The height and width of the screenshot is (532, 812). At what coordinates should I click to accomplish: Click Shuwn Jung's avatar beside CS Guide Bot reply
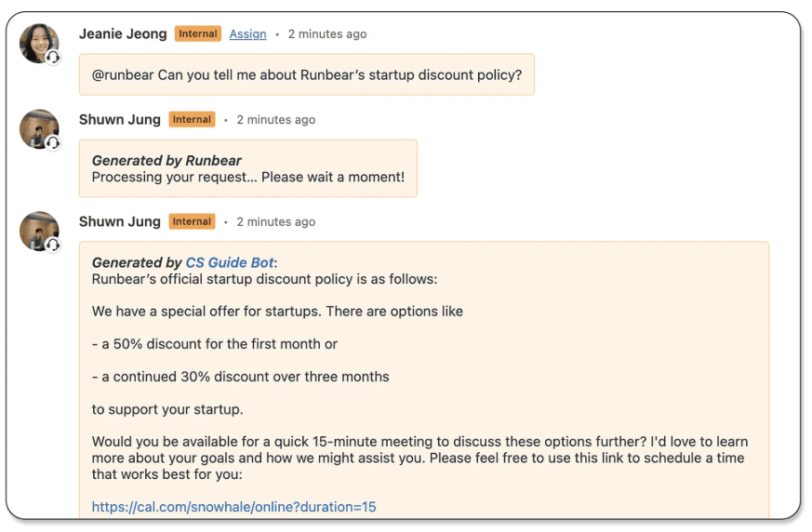point(38,231)
